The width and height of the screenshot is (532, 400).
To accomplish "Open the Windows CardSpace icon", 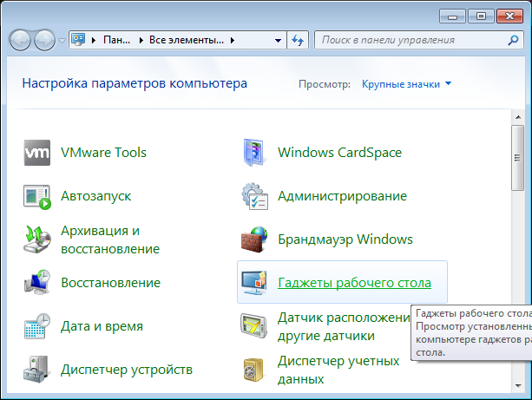I will (254, 153).
